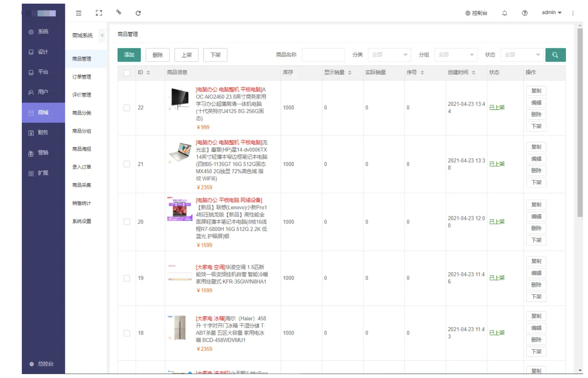588x378 pixels.
Task: Open 商品采集 submenu item
Action: 86,185
